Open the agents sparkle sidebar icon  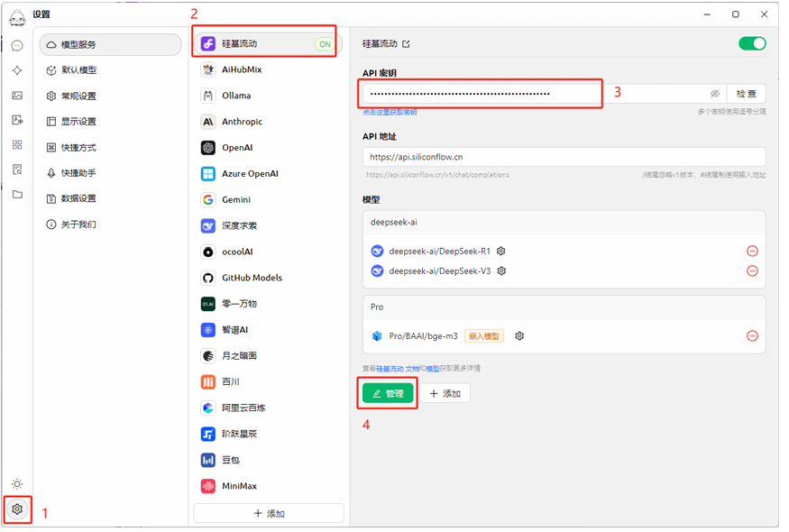tap(17, 70)
